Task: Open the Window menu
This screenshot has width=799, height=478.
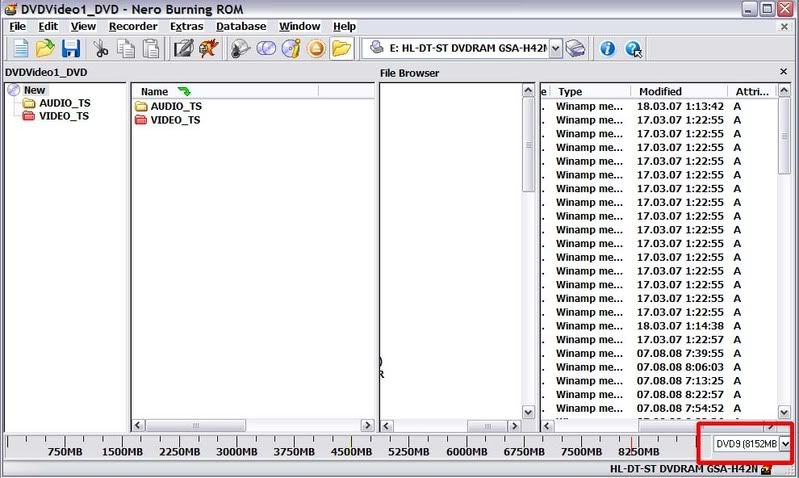Action: [300, 26]
